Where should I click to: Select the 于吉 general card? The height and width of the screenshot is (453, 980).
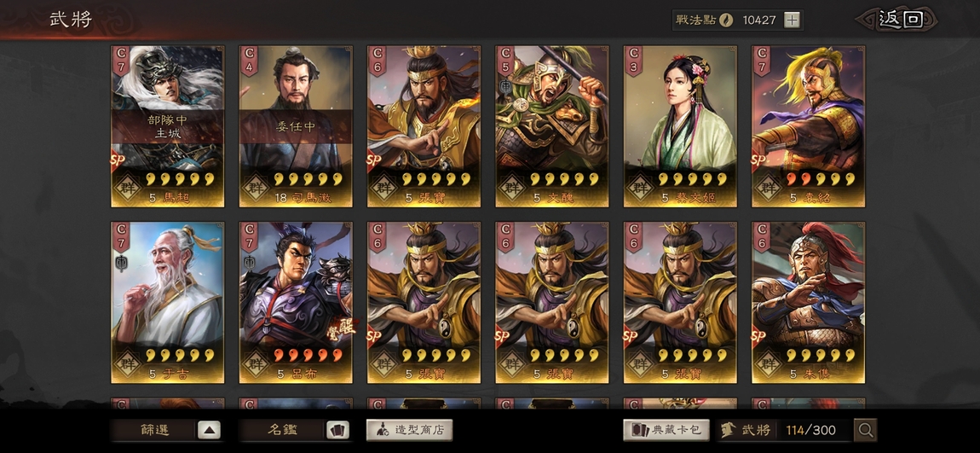tap(168, 302)
